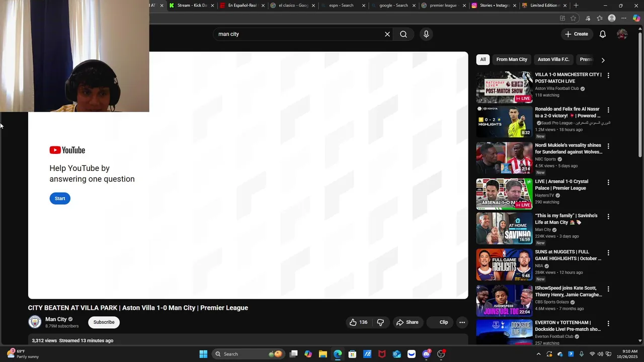Open Everton v Tottenham Dockside title
Screen dimensions: 644x362
pos(568,326)
